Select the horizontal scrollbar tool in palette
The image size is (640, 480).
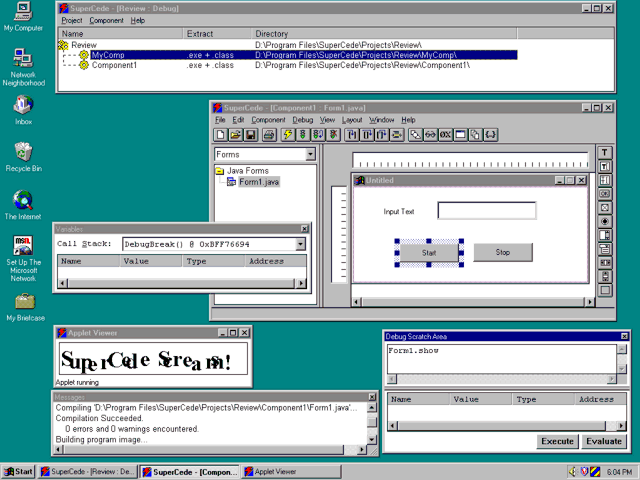(x=604, y=262)
